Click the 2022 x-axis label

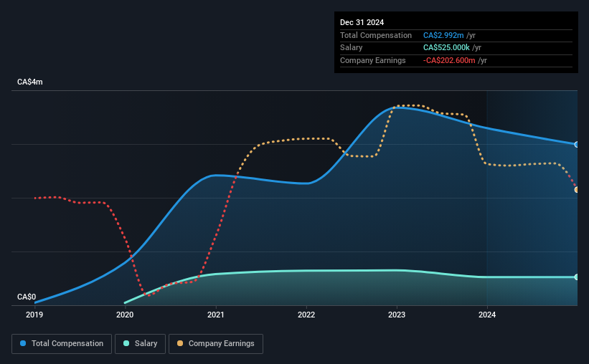pos(306,315)
